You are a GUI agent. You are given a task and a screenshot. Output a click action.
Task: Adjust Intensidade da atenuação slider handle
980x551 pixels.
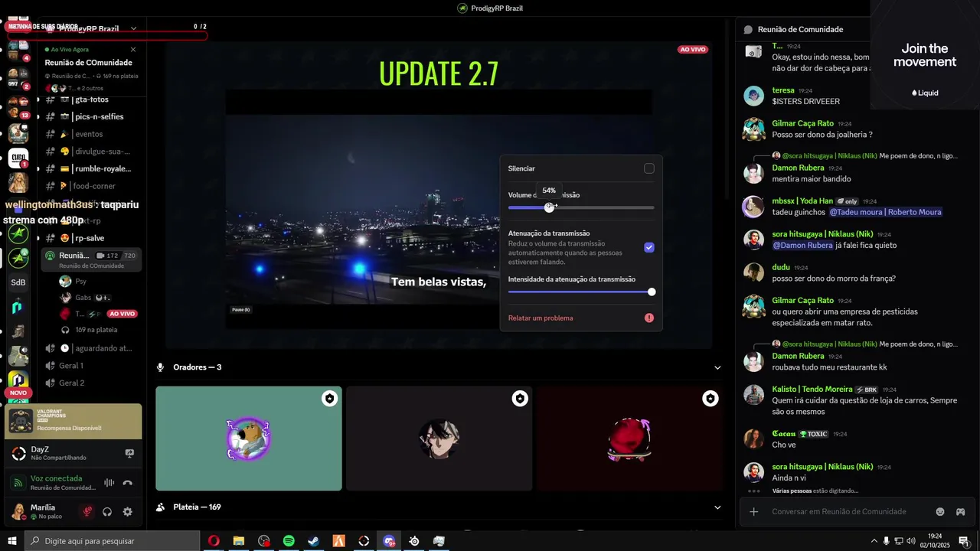coord(652,292)
